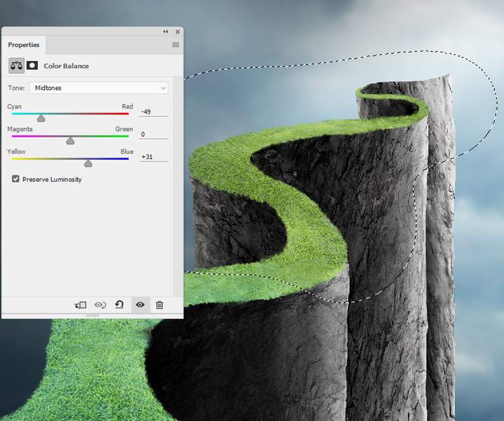Switch to the layer mask icon

click(32, 66)
